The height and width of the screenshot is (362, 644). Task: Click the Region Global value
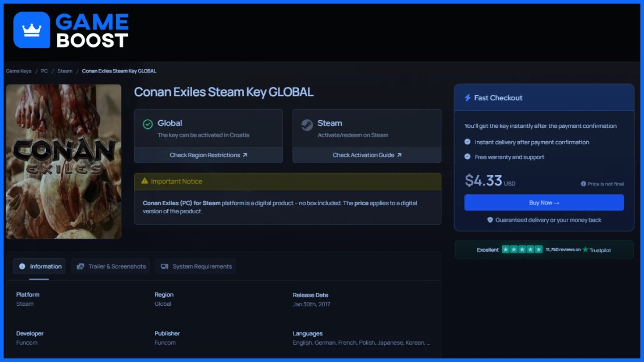click(163, 304)
